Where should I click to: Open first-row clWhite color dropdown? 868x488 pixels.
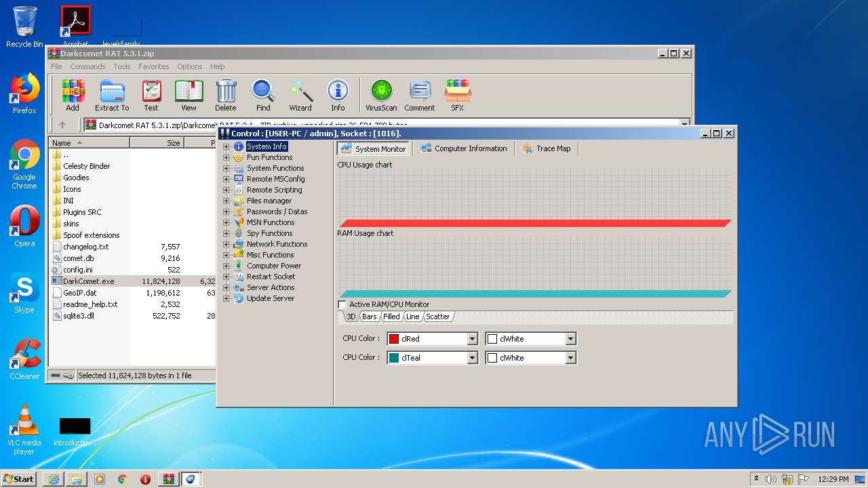[570, 339]
